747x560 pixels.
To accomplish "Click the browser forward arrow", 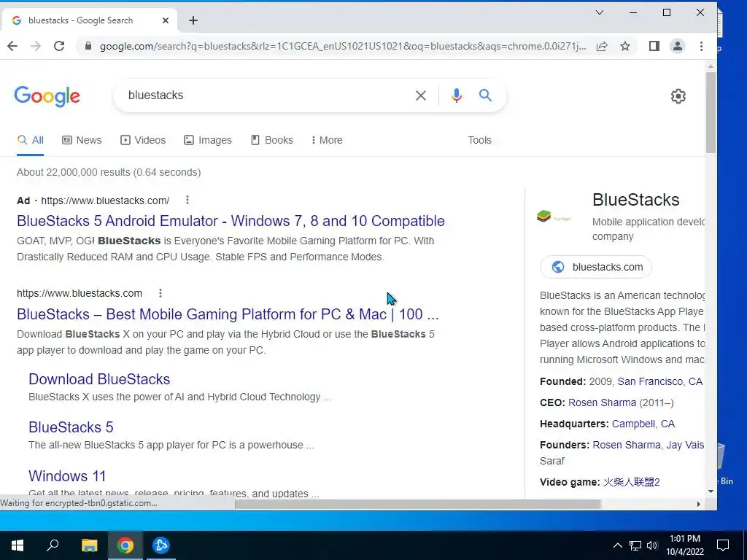I will (x=36, y=46).
